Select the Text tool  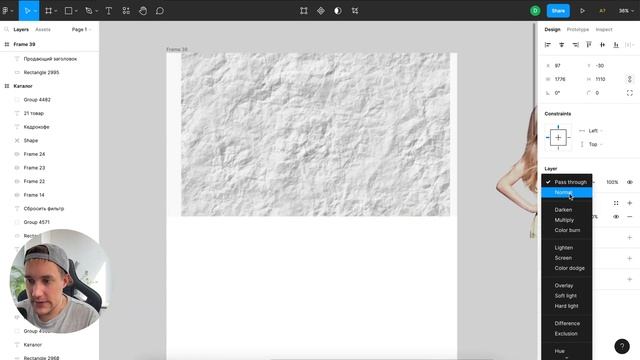[x=109, y=11]
